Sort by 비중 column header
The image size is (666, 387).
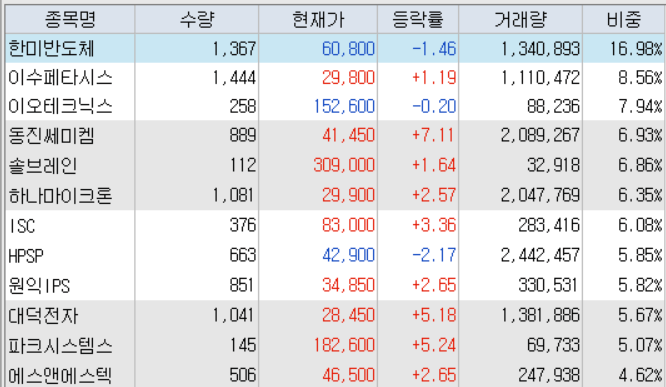pos(624,20)
